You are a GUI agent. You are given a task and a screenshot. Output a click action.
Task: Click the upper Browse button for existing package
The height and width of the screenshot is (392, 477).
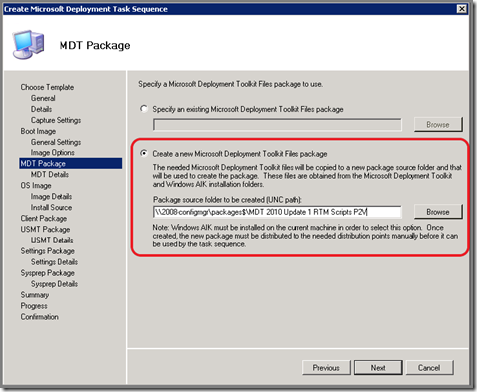click(x=438, y=125)
